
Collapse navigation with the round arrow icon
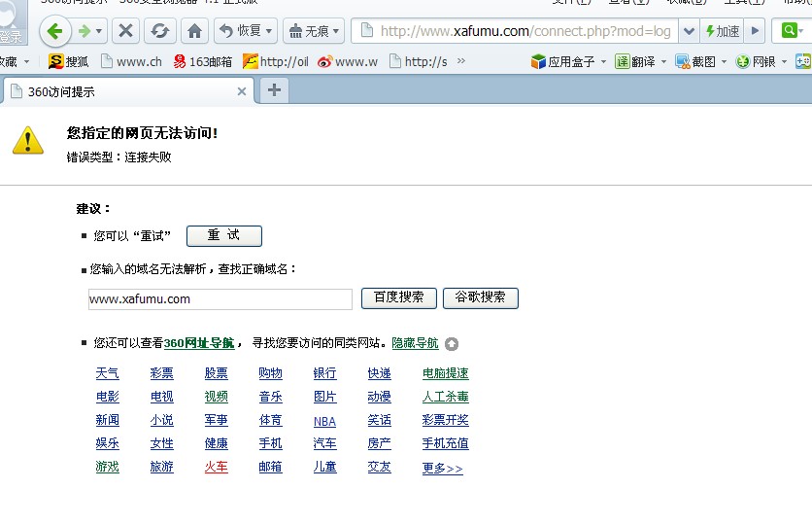coord(452,344)
